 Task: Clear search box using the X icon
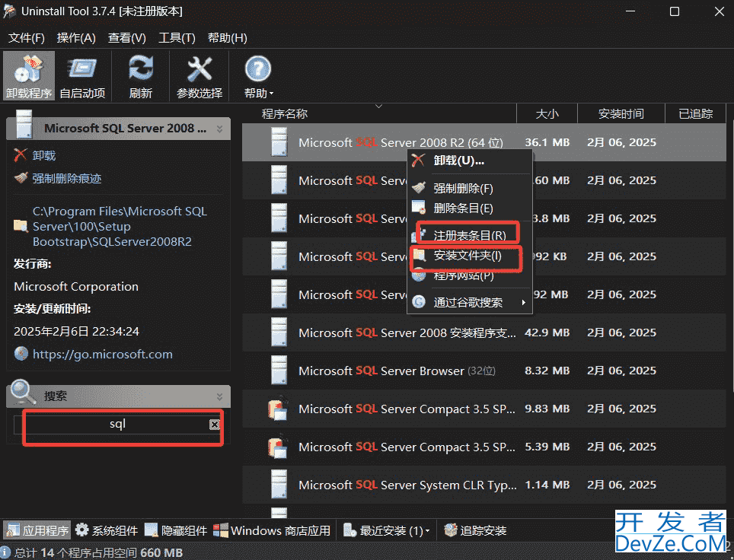pyautogui.click(x=214, y=425)
